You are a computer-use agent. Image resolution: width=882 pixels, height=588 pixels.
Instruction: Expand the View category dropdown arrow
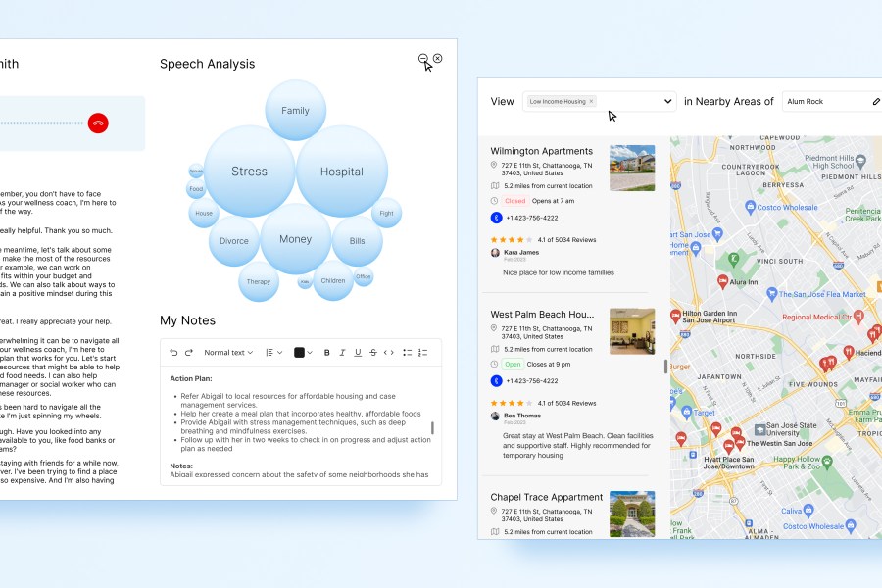click(668, 102)
